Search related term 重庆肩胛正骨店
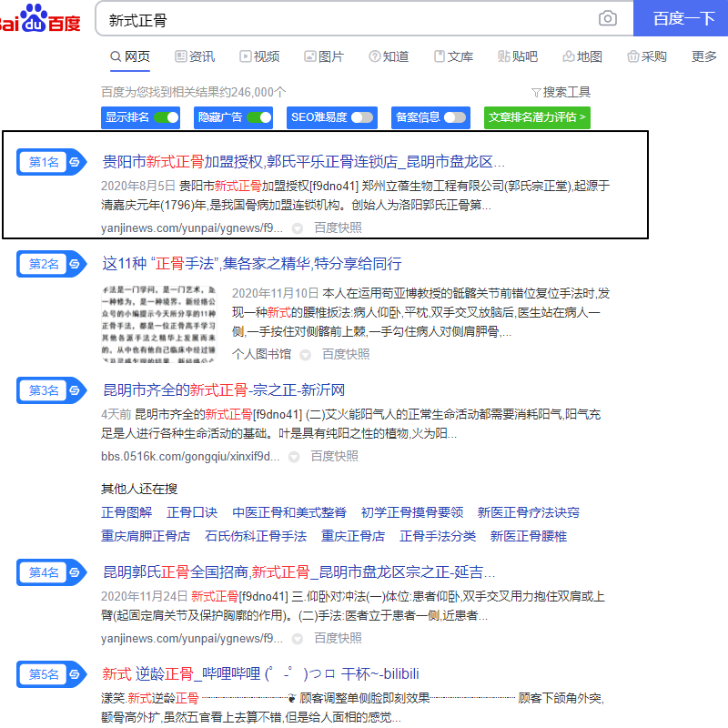 [146, 536]
